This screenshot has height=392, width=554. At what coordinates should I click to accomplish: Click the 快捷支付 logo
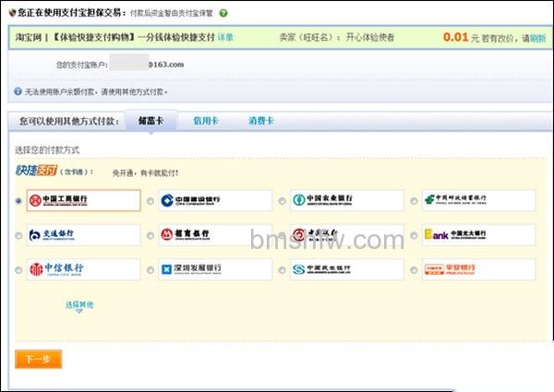click(36, 171)
